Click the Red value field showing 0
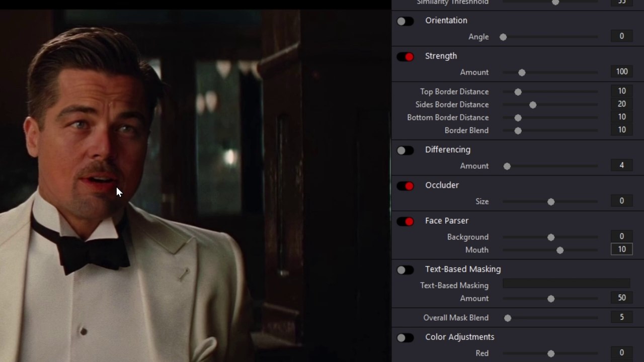This screenshot has width=644, height=362. (621, 353)
